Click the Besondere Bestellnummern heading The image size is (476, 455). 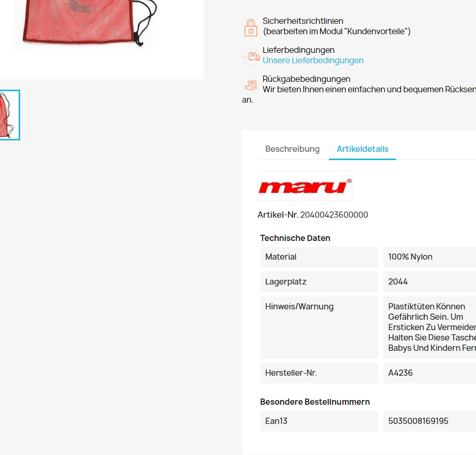[315, 402]
